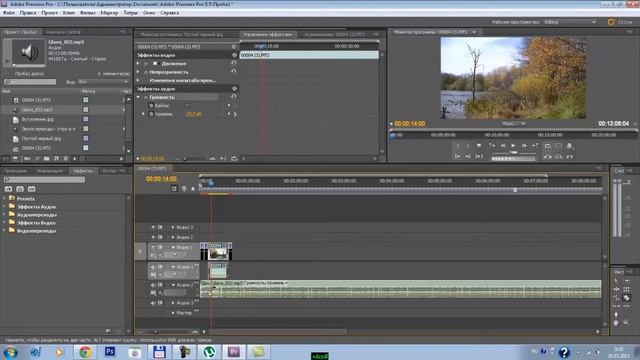Open the zoom level dropdown under the preview
The height and width of the screenshot is (360, 640).
pos(514,123)
